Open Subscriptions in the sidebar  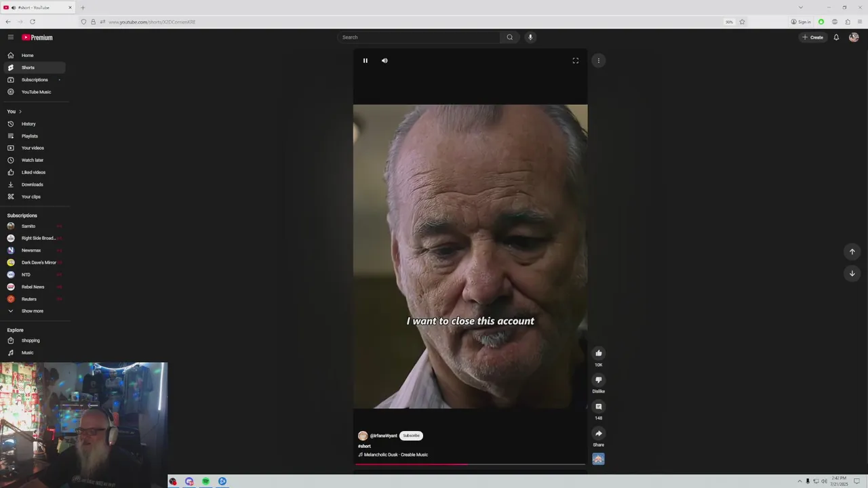tap(34, 80)
